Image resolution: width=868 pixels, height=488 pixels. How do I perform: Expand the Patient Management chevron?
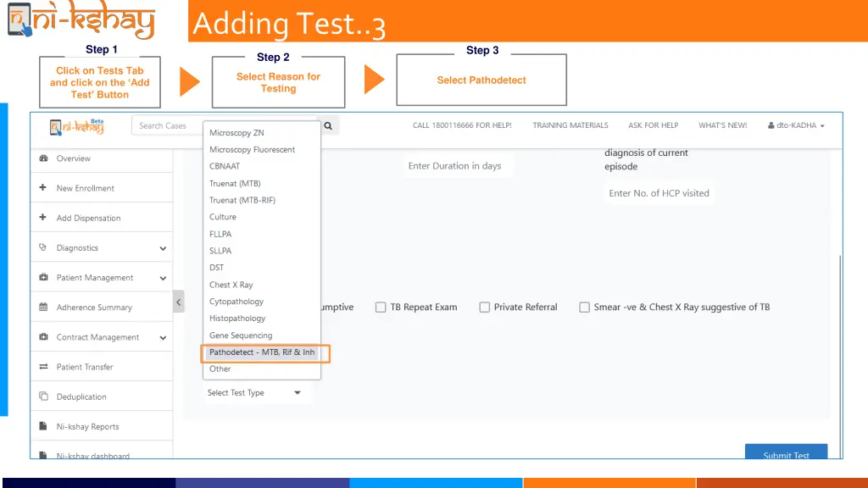tap(163, 278)
